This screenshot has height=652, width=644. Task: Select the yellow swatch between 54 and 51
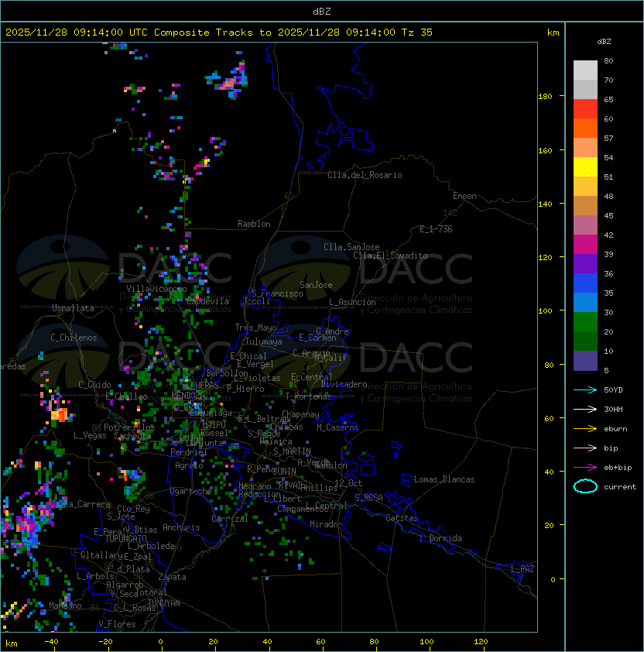[585, 167]
